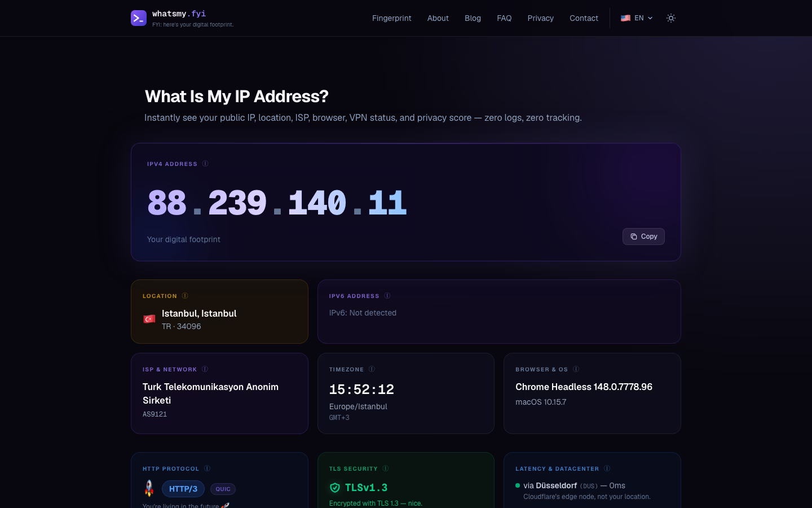Click the rocket icon in HTTP Protocol card
The width and height of the screenshot is (812, 508).
(149, 488)
